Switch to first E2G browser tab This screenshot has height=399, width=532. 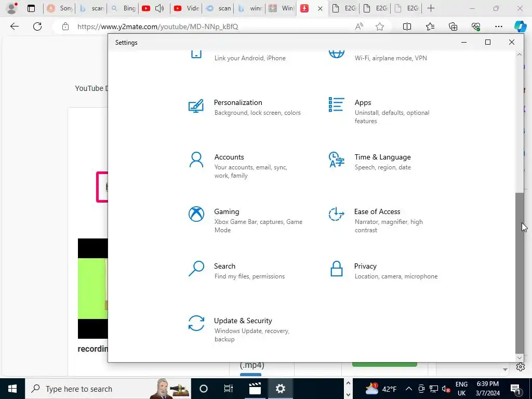343,8
